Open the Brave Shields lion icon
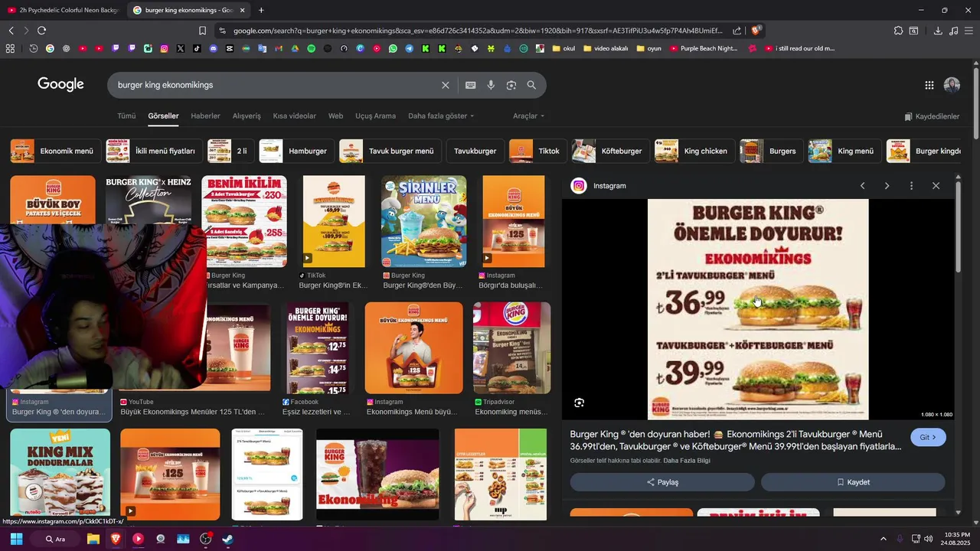 coord(756,31)
